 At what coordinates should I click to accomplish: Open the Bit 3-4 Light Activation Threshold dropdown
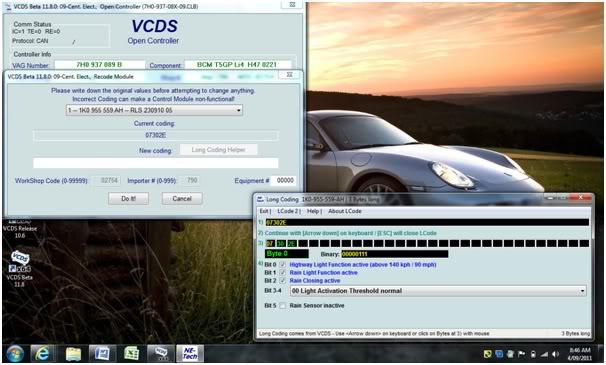click(437, 291)
